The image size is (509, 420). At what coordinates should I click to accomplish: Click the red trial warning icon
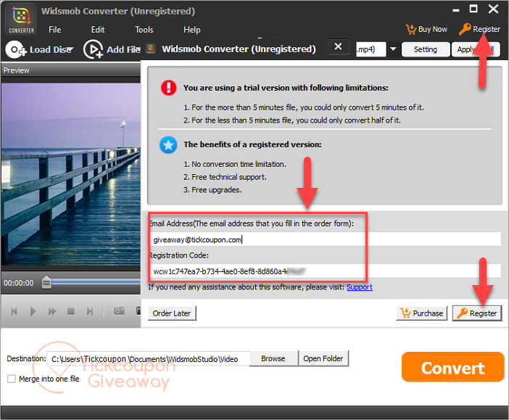pos(169,88)
